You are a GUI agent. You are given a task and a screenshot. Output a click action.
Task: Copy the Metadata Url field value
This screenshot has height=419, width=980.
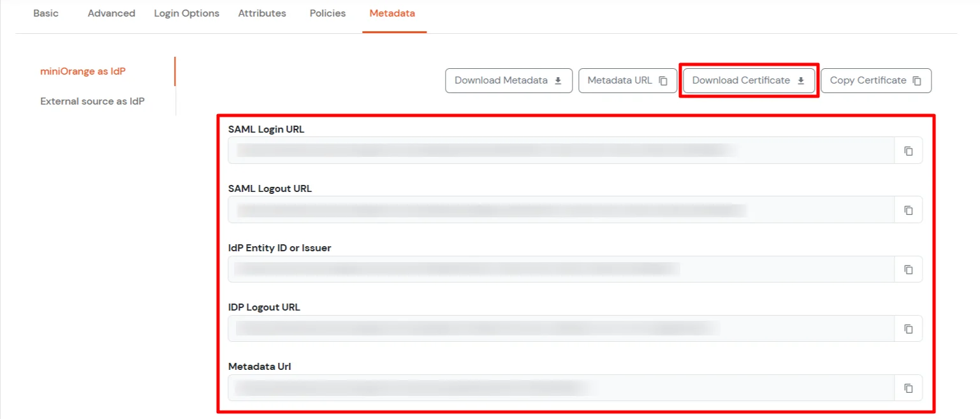[x=908, y=387]
